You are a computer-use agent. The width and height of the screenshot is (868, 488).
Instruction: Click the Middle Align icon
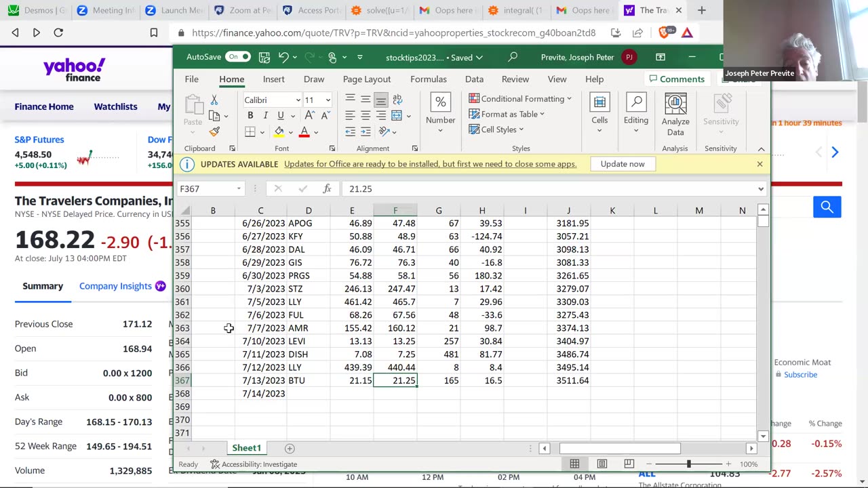click(366, 100)
